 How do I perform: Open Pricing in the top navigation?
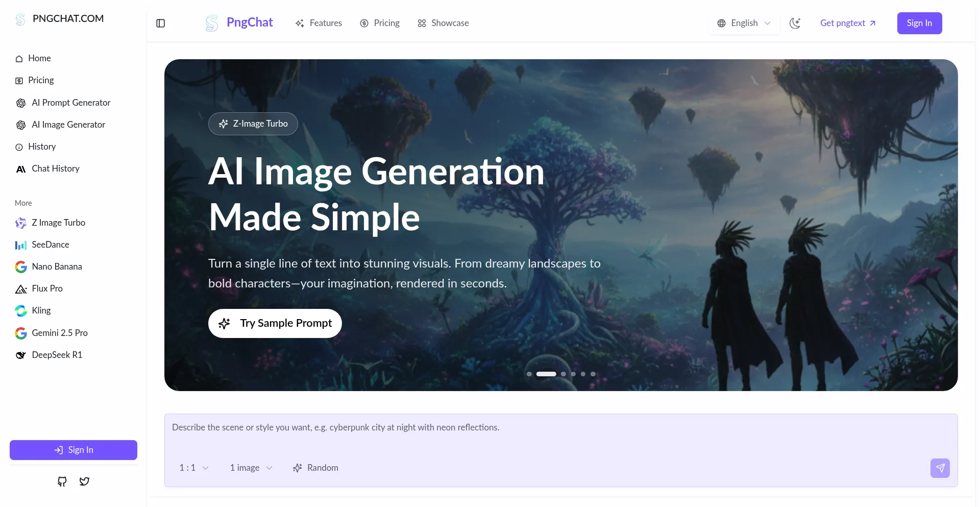click(380, 23)
